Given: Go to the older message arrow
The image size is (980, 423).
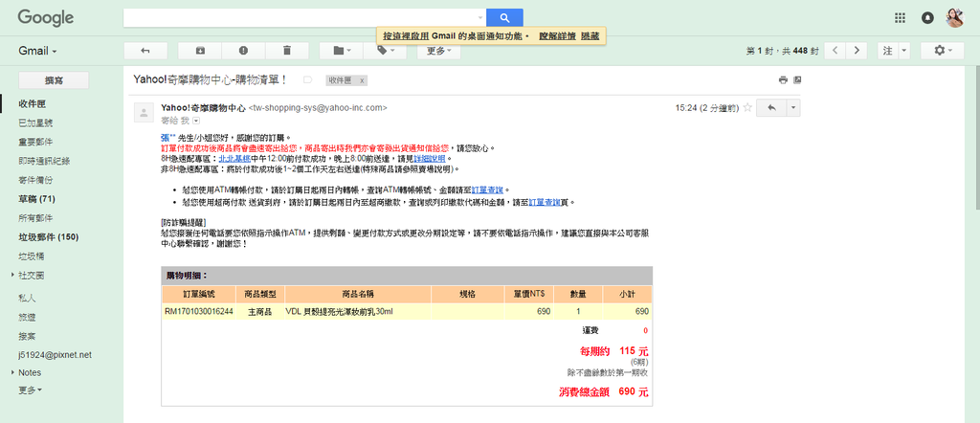Looking at the screenshot, I should (857, 51).
